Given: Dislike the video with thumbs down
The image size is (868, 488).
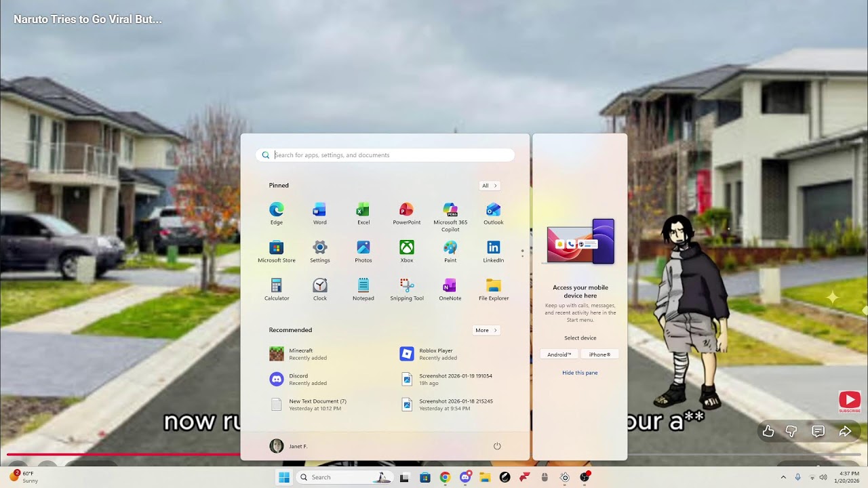Looking at the screenshot, I should click(791, 431).
